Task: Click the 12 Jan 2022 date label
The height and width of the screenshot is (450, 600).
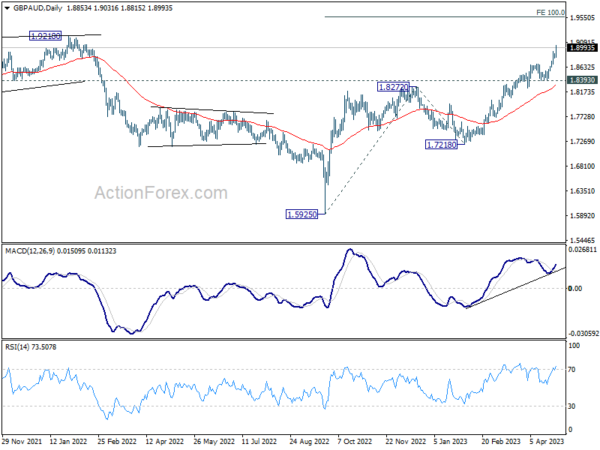Action: (x=68, y=441)
